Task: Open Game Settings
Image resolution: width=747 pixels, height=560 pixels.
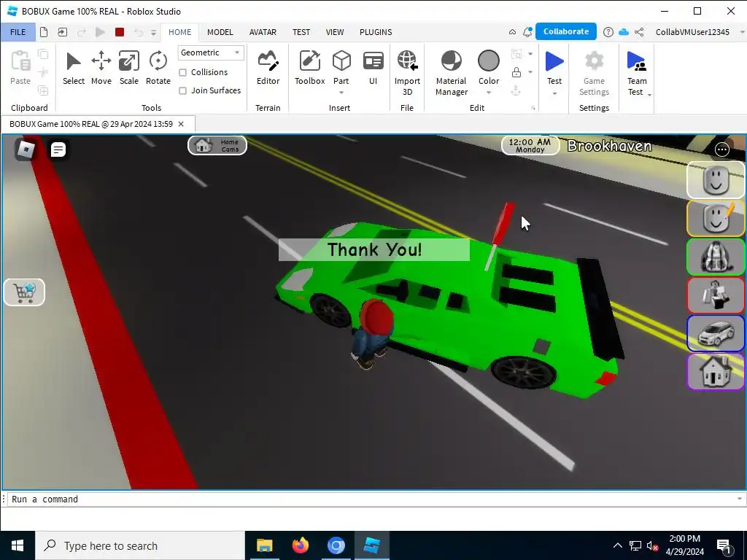Action: [x=594, y=72]
